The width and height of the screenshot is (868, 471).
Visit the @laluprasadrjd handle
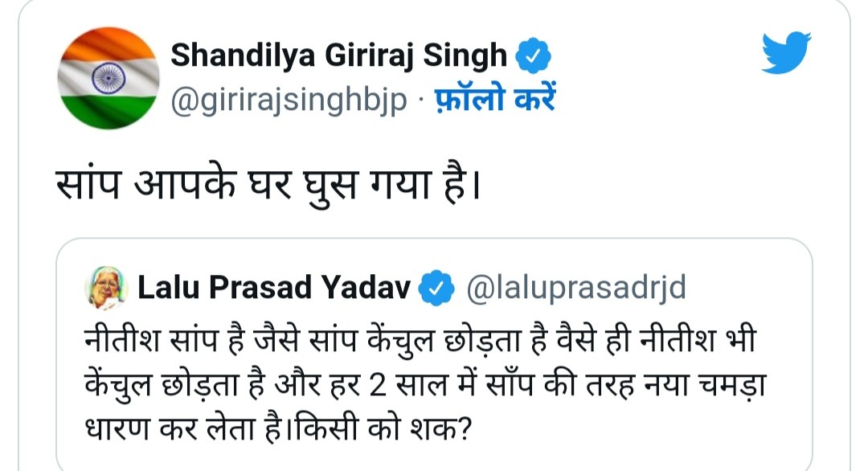tap(576, 288)
